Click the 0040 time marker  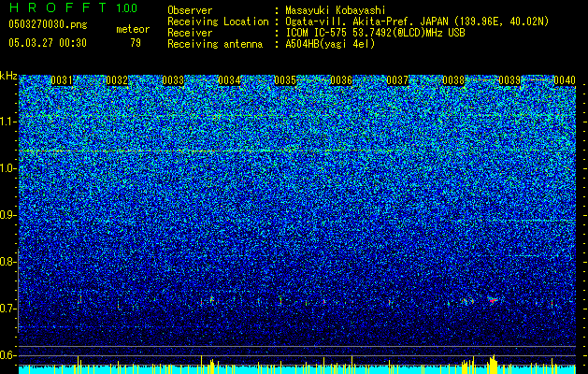tap(565, 80)
